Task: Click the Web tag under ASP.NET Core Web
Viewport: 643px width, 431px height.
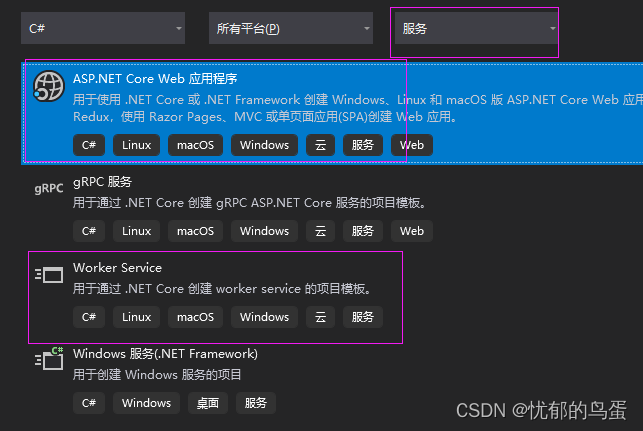Action: click(x=412, y=145)
